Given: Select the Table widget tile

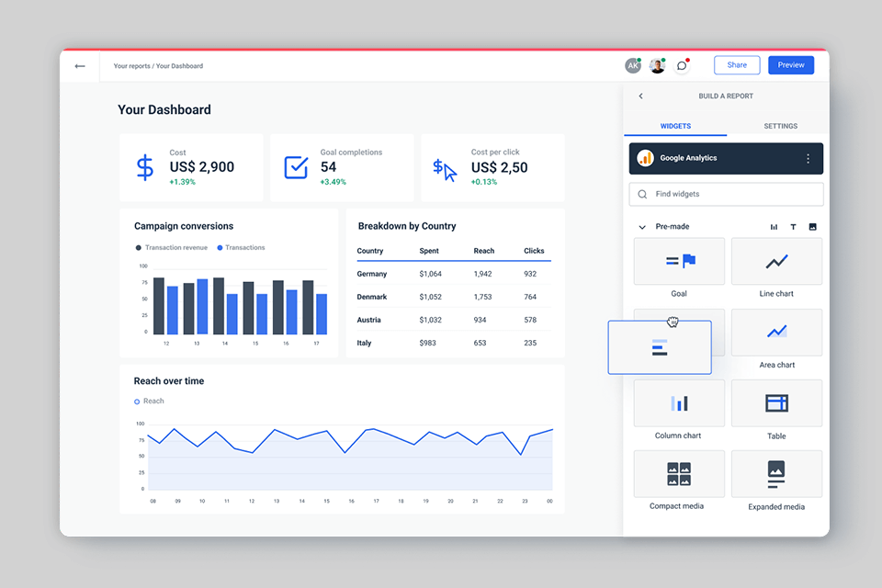Looking at the screenshot, I should [776, 403].
